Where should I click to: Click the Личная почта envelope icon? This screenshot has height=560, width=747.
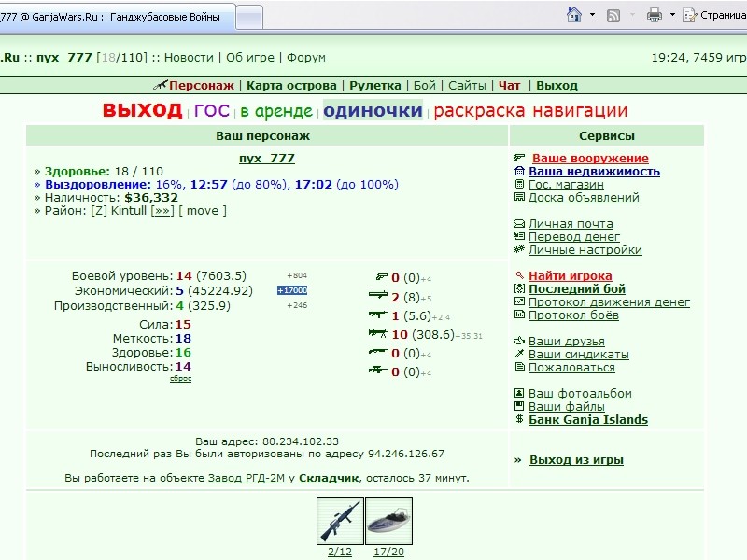(x=519, y=223)
